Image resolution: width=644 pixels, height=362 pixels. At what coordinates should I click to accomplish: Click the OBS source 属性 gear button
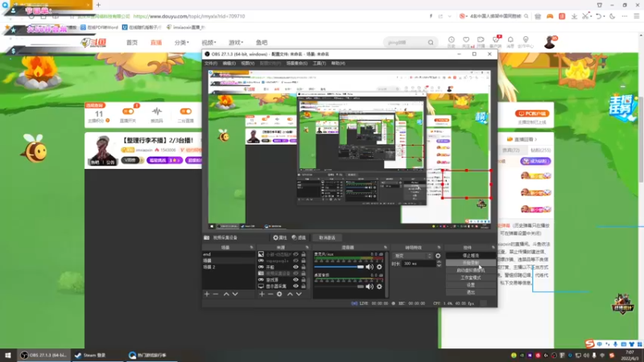point(280,237)
